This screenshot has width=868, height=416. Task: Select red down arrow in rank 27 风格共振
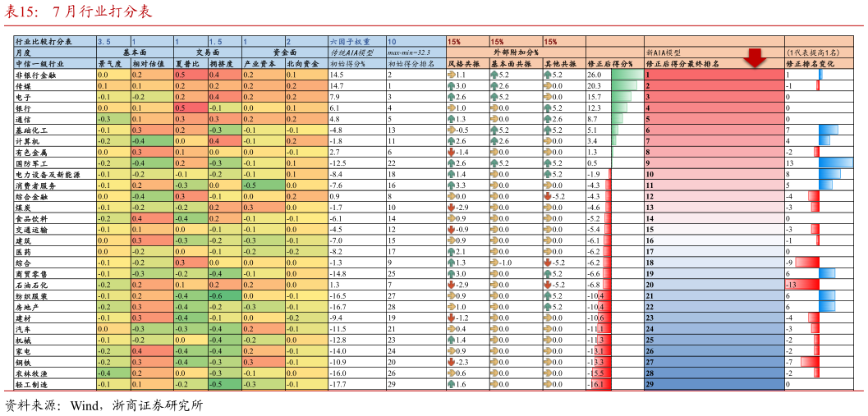[451, 362]
